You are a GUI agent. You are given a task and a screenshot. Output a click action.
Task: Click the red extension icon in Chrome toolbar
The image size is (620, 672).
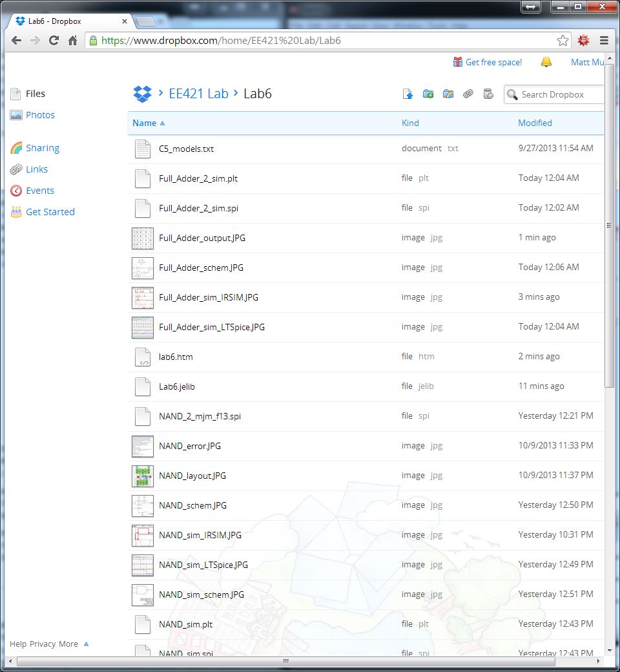[583, 41]
